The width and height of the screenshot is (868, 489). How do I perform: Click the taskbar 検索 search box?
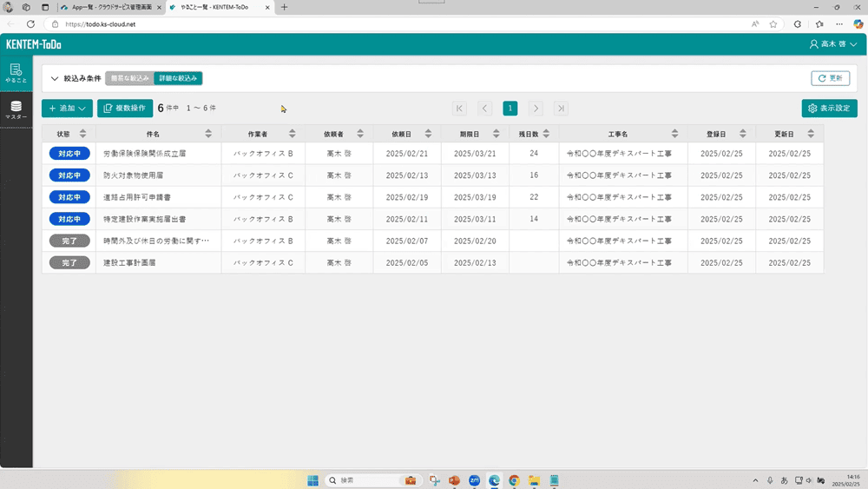pos(374,480)
